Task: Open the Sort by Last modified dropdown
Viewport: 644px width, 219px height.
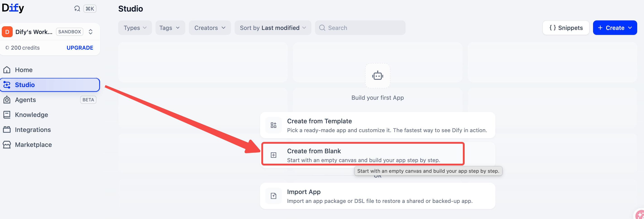Action: click(x=273, y=28)
